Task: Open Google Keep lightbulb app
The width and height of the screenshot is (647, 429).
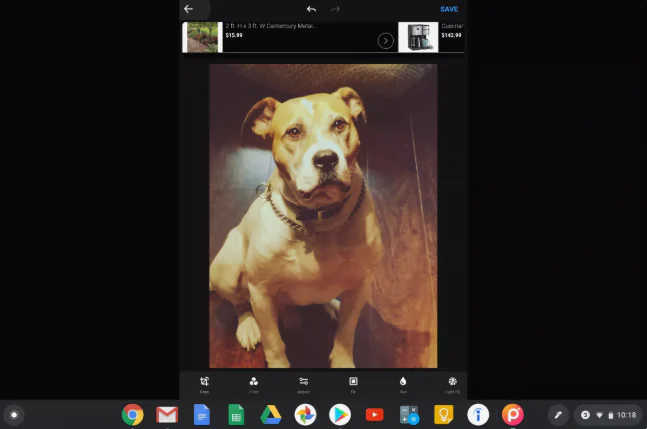Action: point(444,415)
